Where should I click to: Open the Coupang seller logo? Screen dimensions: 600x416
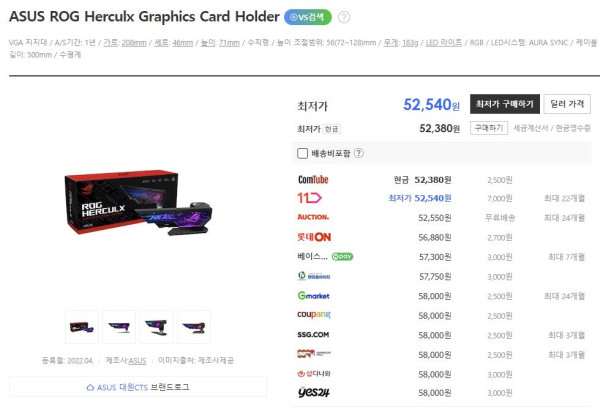click(314, 315)
